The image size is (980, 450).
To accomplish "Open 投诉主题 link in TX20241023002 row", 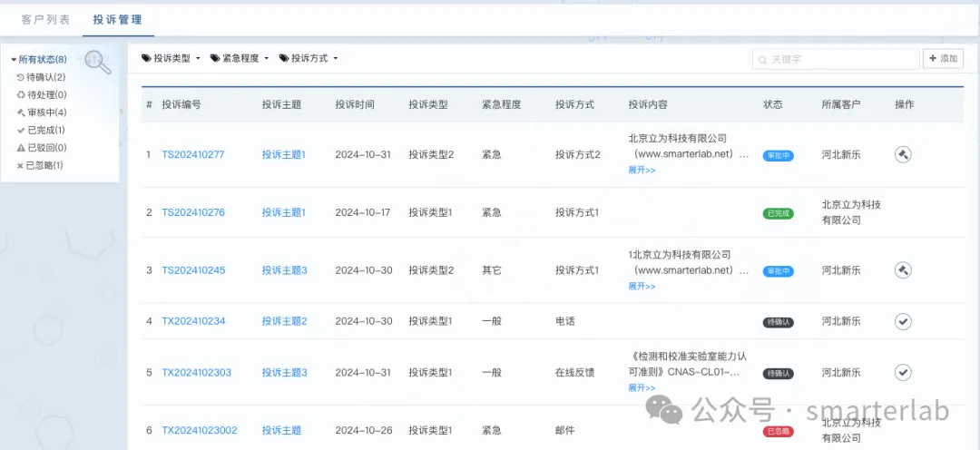I will pyautogui.click(x=281, y=430).
